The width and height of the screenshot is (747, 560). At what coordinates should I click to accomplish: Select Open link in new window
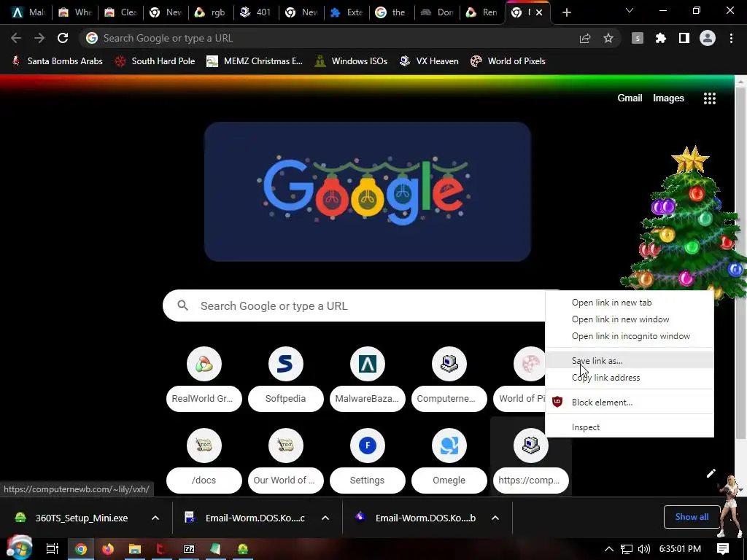tap(630, 319)
